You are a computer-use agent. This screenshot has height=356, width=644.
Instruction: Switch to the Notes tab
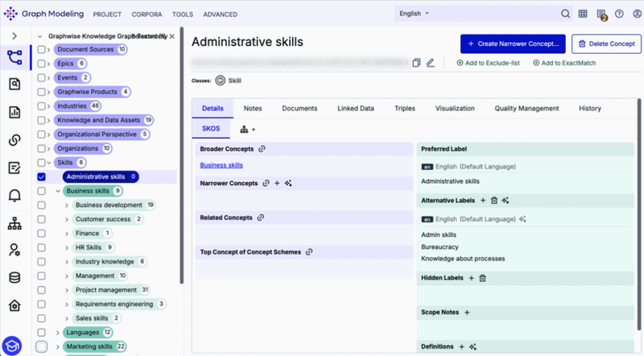point(253,109)
